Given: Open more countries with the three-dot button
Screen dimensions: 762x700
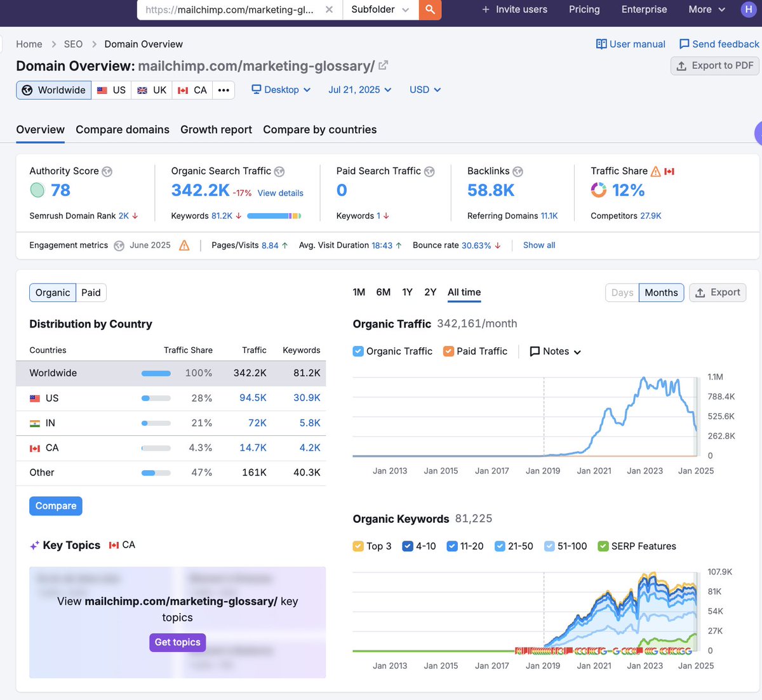Looking at the screenshot, I should (x=224, y=90).
